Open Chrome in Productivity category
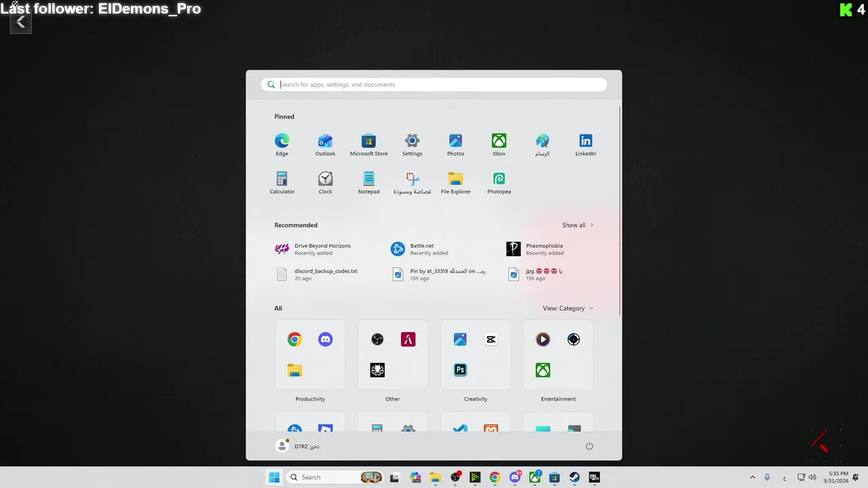Screen dimensions: 868x488 [294, 340]
